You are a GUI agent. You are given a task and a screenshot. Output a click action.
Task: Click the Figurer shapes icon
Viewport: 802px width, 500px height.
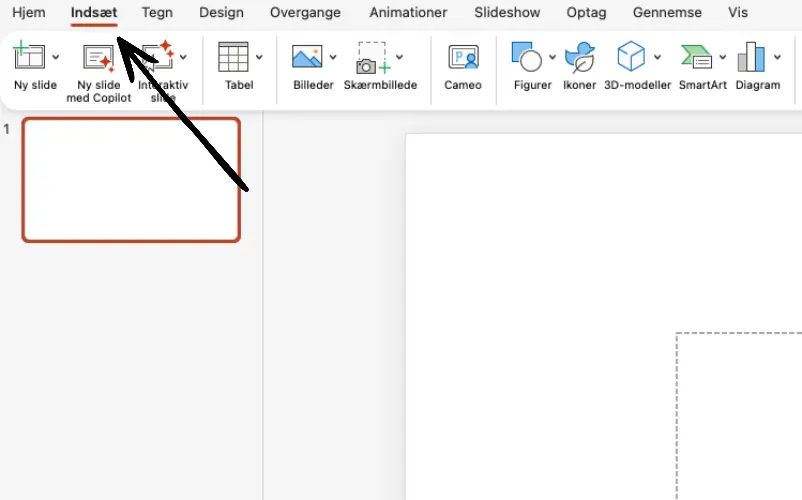click(526, 56)
